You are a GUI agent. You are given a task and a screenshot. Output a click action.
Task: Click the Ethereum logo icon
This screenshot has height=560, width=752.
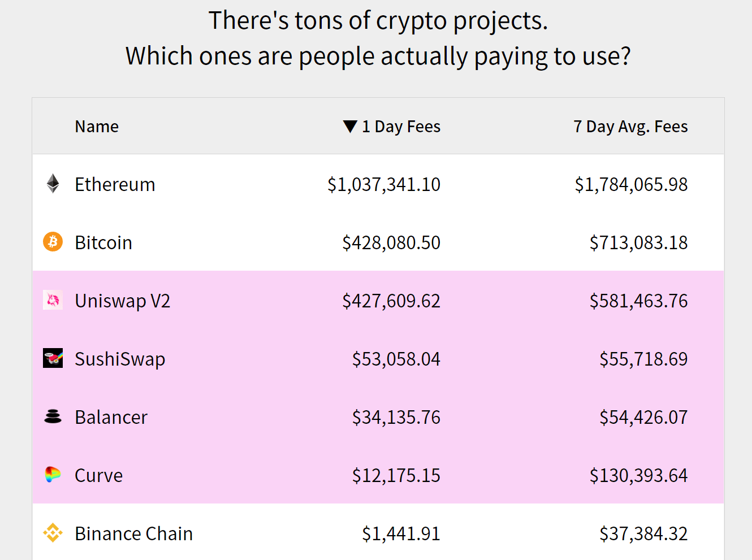click(53, 184)
